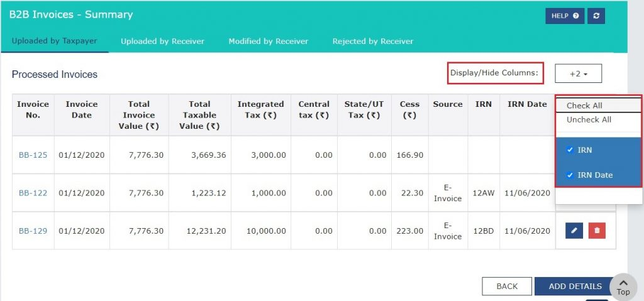Open the Rejected by Receiver tab
Screen dimensions: 644x301
click(373, 41)
